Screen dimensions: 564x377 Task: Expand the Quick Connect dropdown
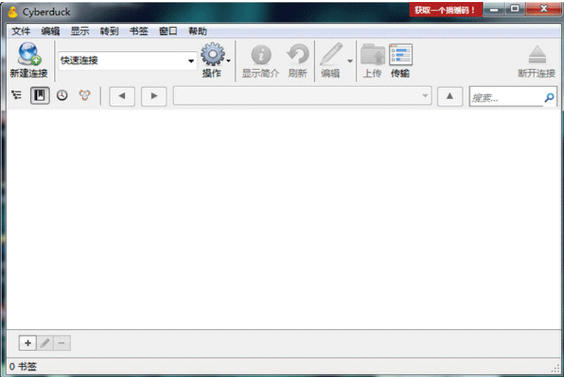[191, 60]
